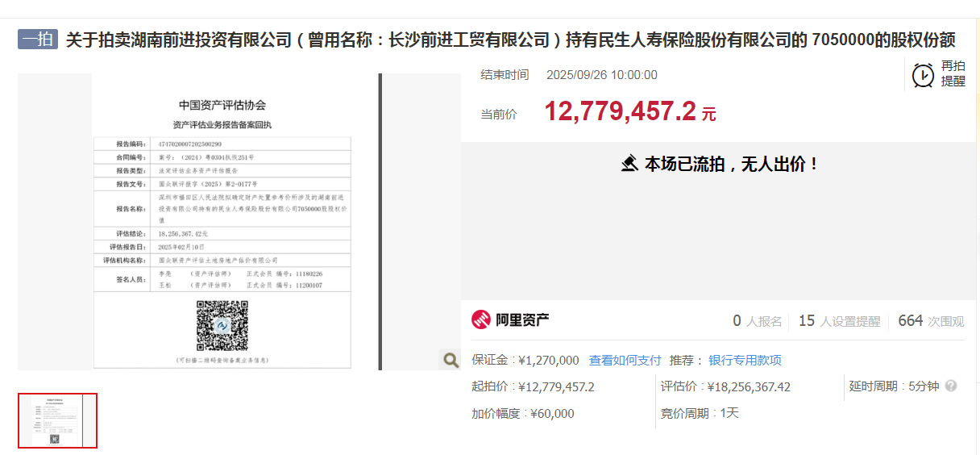Click the gavel icon beside 本场已流拍

point(629,164)
